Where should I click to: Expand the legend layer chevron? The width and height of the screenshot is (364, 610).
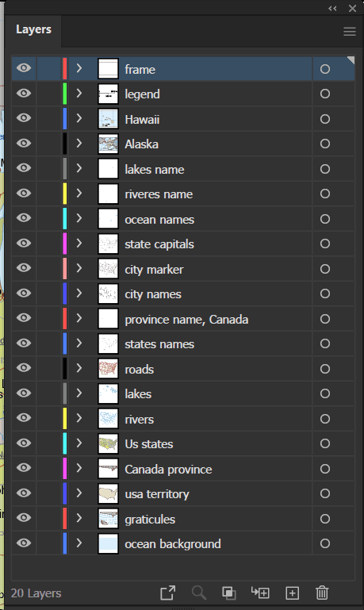[x=79, y=93]
